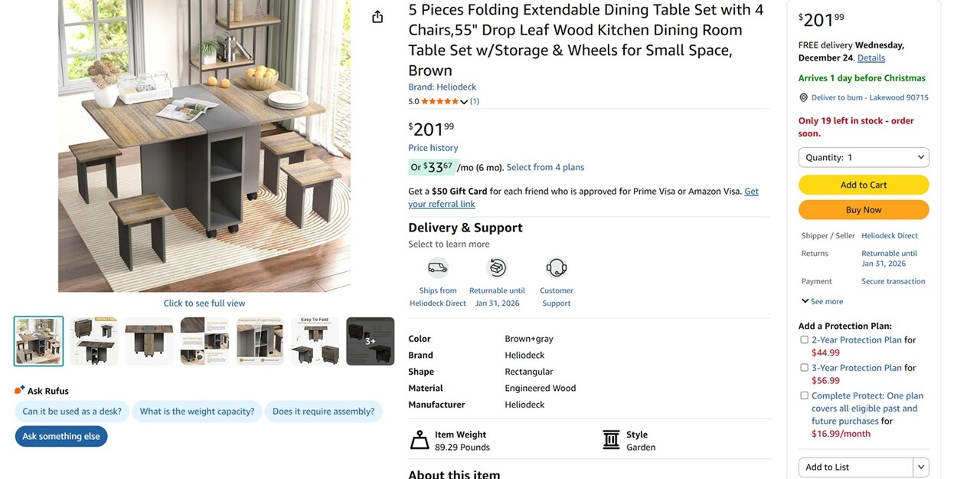Click the Returnable package icon
980x479 pixels.
[497, 267]
